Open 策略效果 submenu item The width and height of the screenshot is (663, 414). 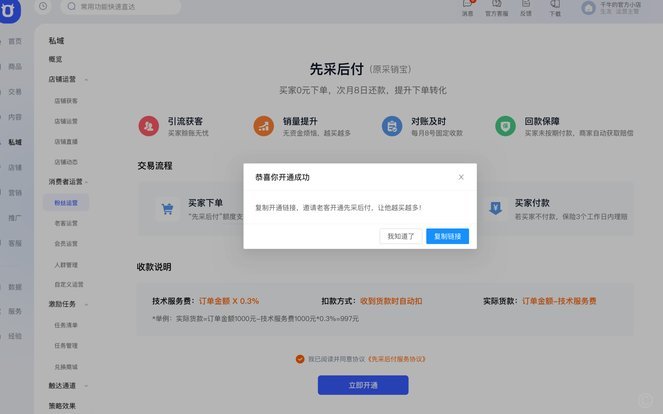[62, 406]
